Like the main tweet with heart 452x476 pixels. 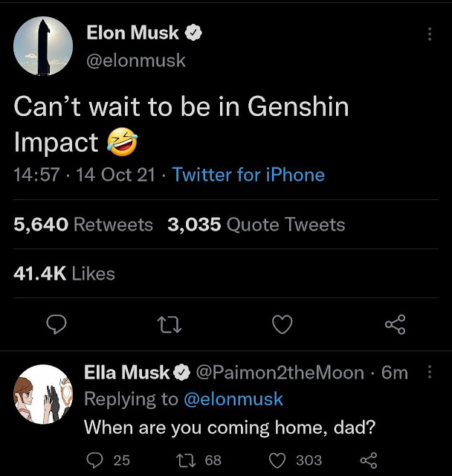(x=282, y=324)
